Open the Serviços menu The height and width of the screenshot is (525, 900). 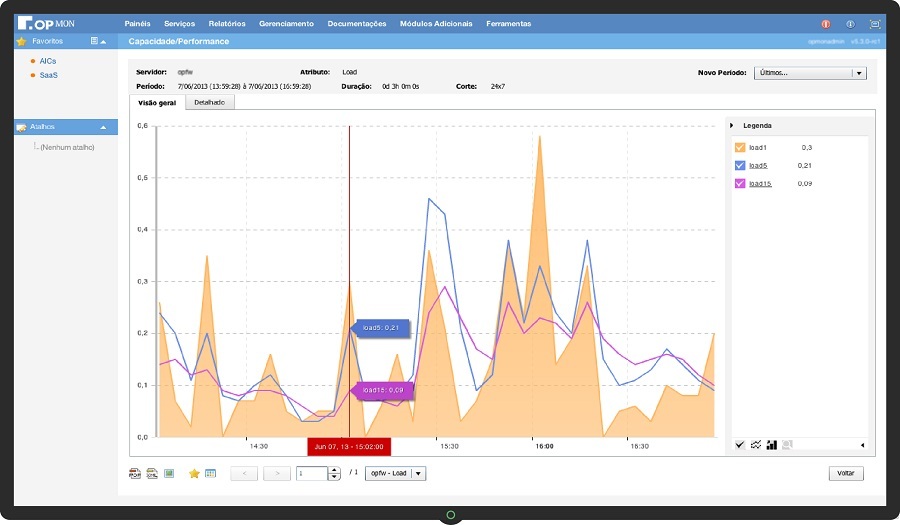(180, 24)
